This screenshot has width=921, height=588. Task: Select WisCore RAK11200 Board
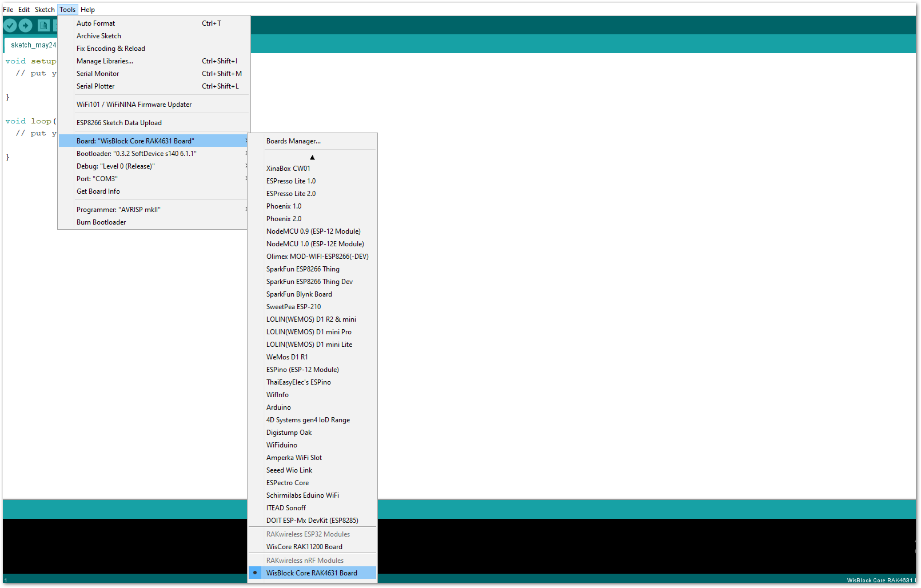(x=312, y=547)
